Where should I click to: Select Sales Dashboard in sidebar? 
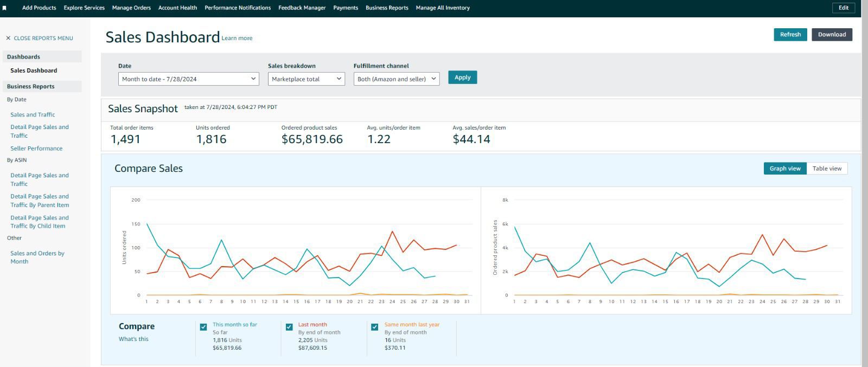(x=34, y=70)
